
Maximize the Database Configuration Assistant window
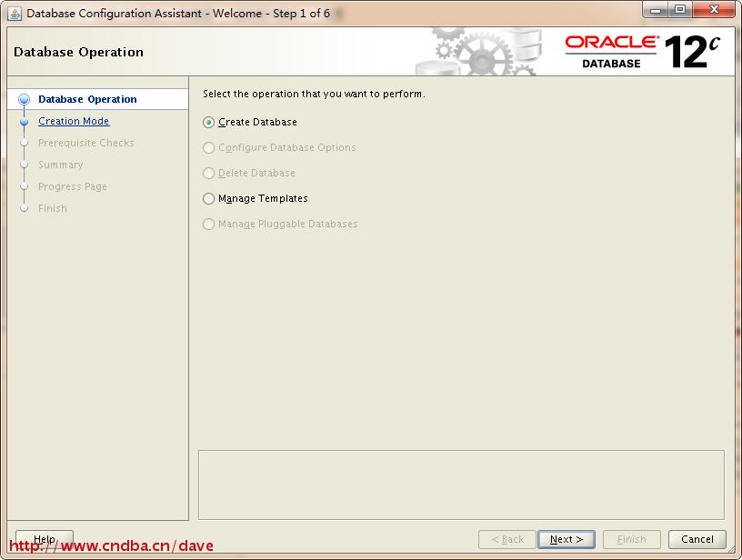coord(680,10)
